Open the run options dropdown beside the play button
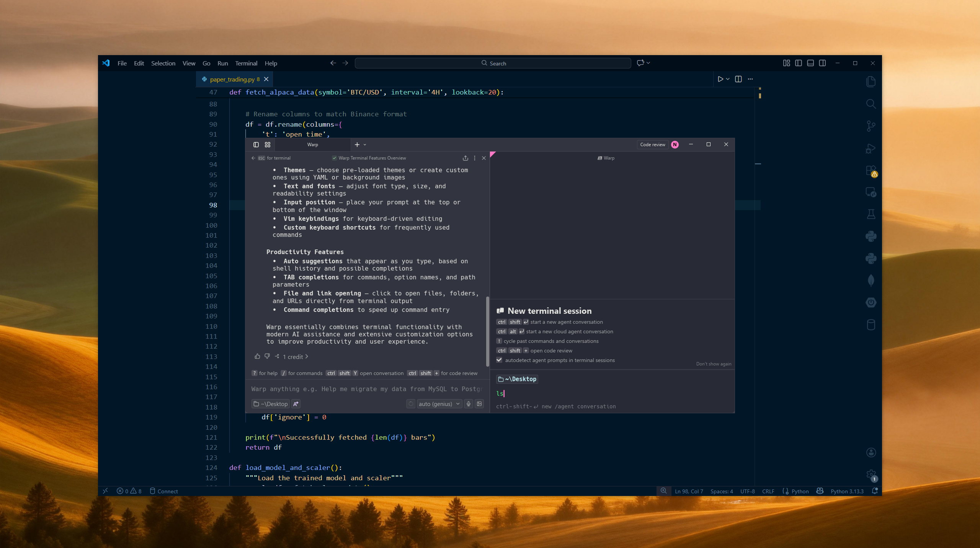The width and height of the screenshot is (980, 548). (727, 79)
